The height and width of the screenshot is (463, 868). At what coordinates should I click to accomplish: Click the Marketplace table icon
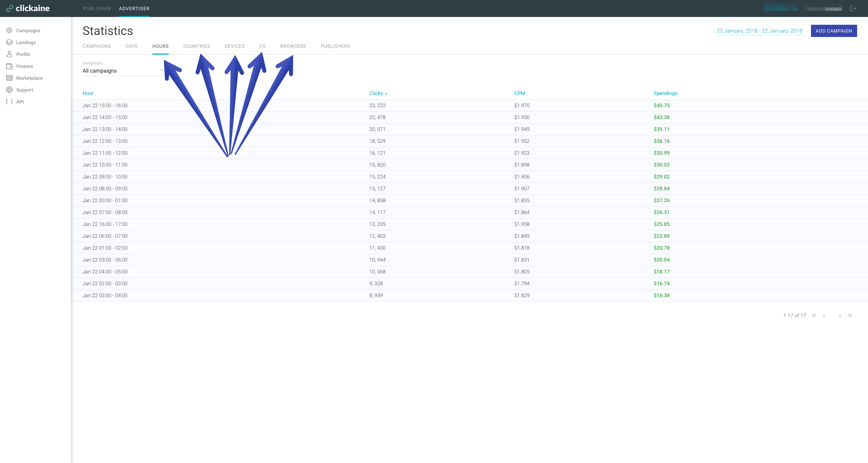tap(9, 78)
